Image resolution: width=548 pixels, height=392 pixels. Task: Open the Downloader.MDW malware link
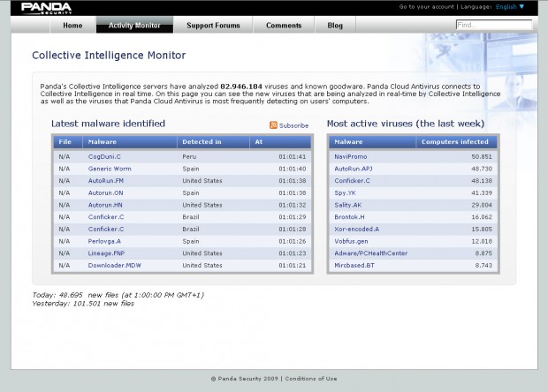point(115,265)
